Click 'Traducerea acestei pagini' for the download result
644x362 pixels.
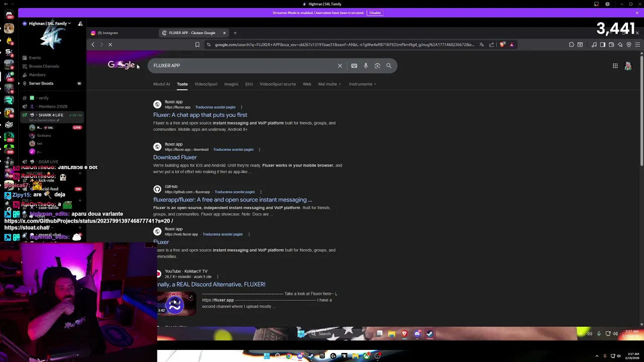click(233, 150)
